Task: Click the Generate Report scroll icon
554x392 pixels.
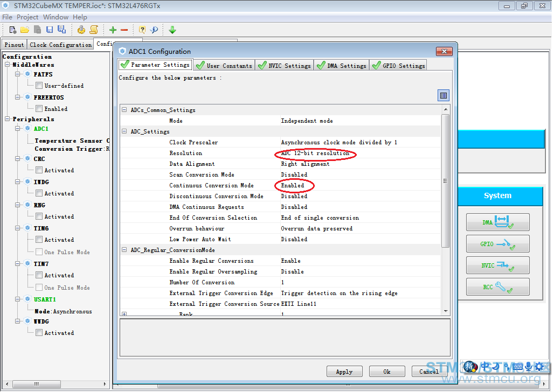Action: (94, 30)
